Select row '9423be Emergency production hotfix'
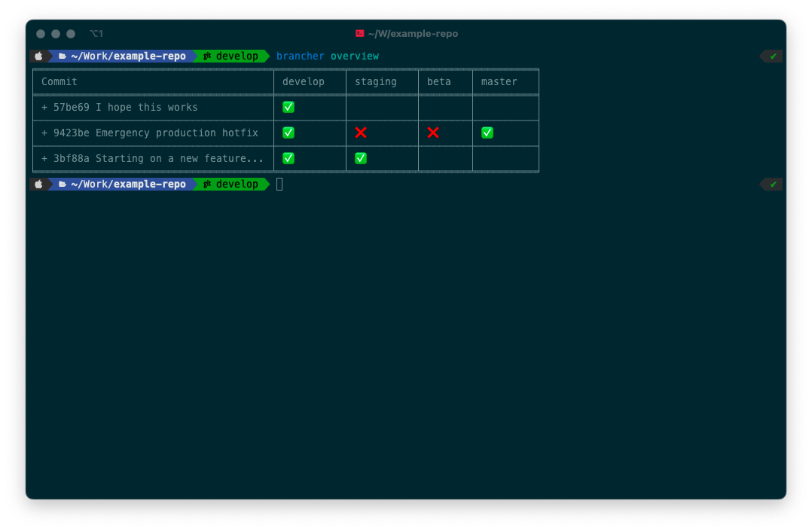Screen dimensions: 812x531 (286, 133)
